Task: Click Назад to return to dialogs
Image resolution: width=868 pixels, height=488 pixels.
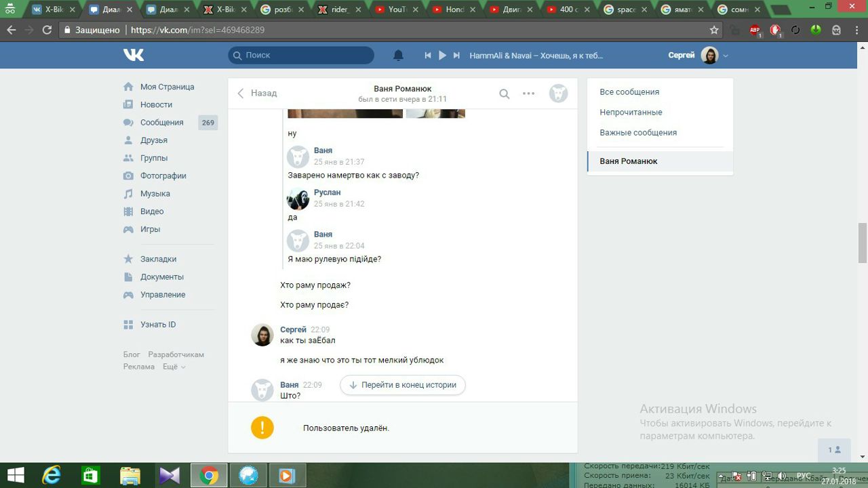Action: (257, 94)
